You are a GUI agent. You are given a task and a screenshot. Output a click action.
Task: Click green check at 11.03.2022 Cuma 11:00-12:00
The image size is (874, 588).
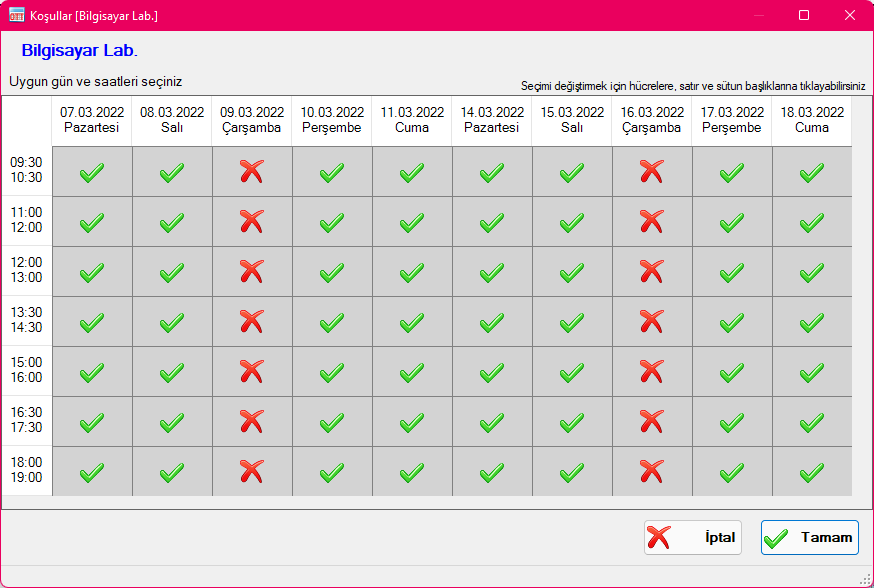click(412, 222)
